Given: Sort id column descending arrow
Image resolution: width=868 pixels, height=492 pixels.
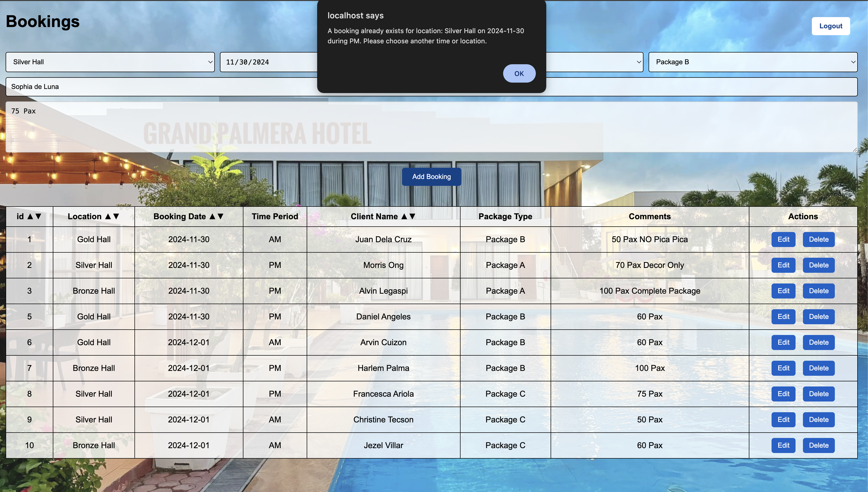Looking at the screenshot, I should 38,216.
